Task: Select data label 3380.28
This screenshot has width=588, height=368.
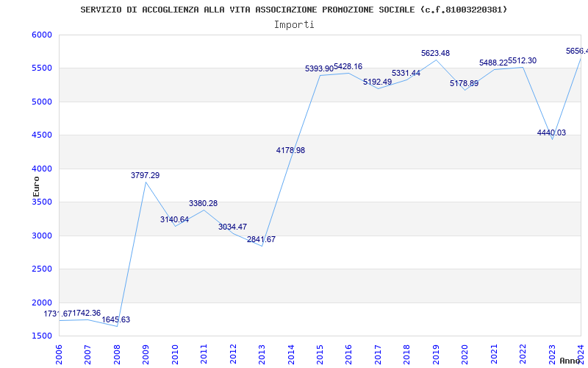Action: tap(204, 204)
